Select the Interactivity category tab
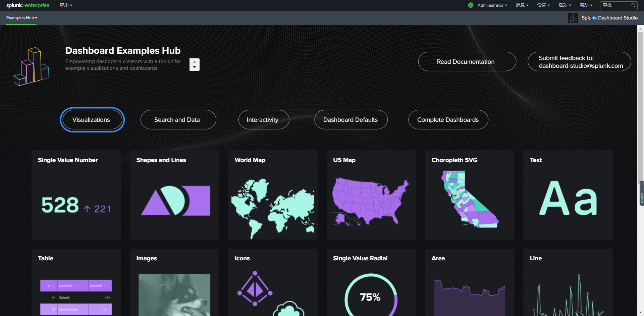Viewport: 644px width, 316px height. pos(264,120)
